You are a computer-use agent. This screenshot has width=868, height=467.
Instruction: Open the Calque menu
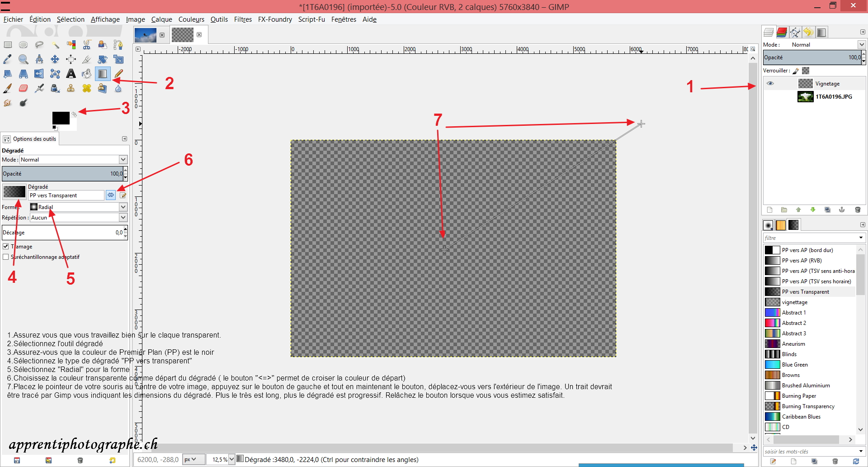coord(161,19)
